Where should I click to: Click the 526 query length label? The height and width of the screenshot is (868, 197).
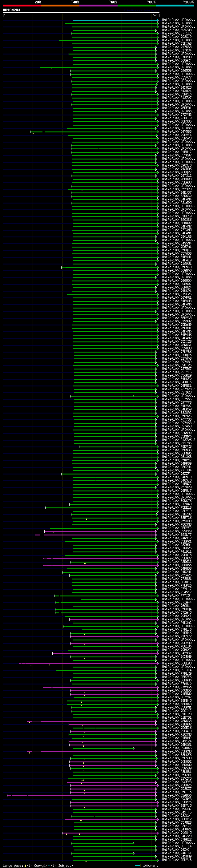[155, 15]
